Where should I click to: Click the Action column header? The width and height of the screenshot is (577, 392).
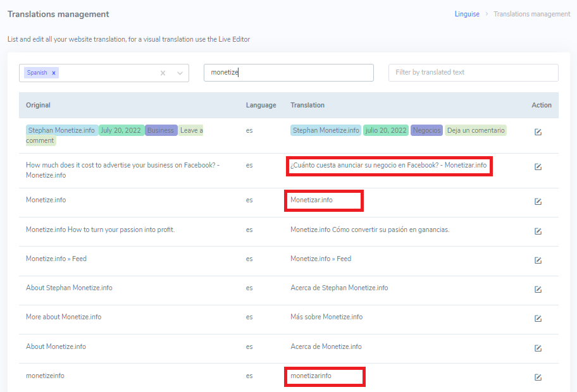pyautogui.click(x=542, y=105)
